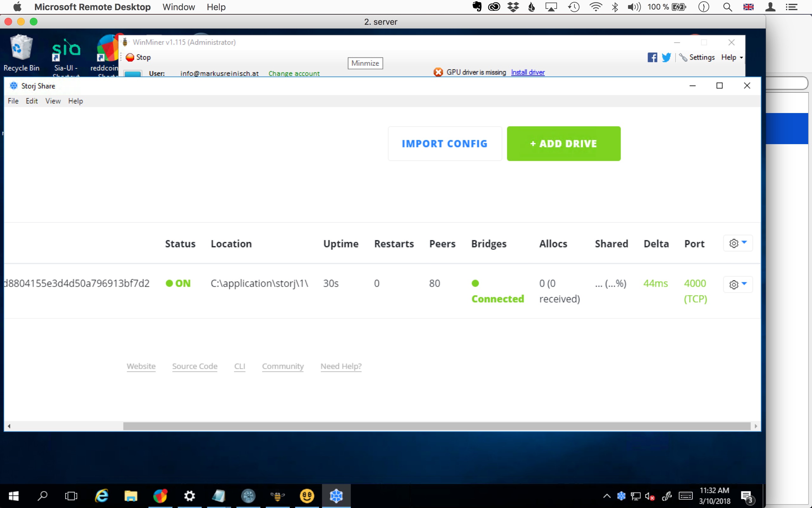Open the Help menu in Storj Share
Image resolution: width=812 pixels, height=508 pixels.
tap(75, 101)
